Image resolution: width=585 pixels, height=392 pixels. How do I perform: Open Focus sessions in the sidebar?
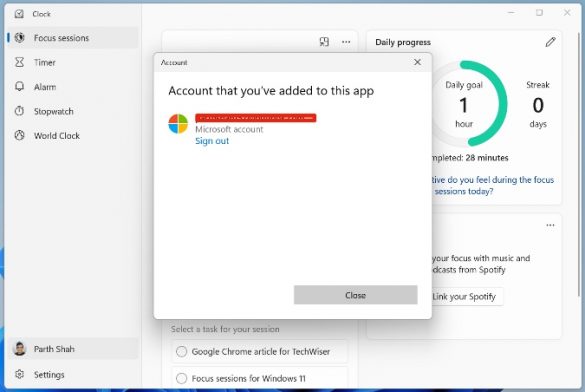click(x=73, y=38)
